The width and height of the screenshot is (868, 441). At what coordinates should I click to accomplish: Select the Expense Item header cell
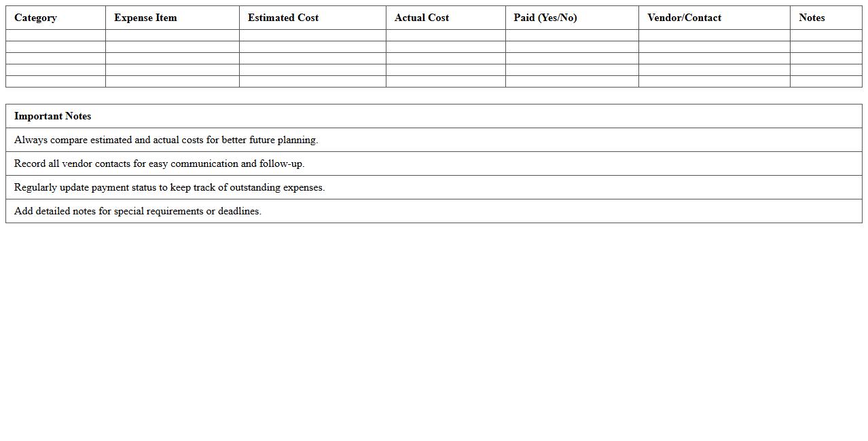[145, 18]
